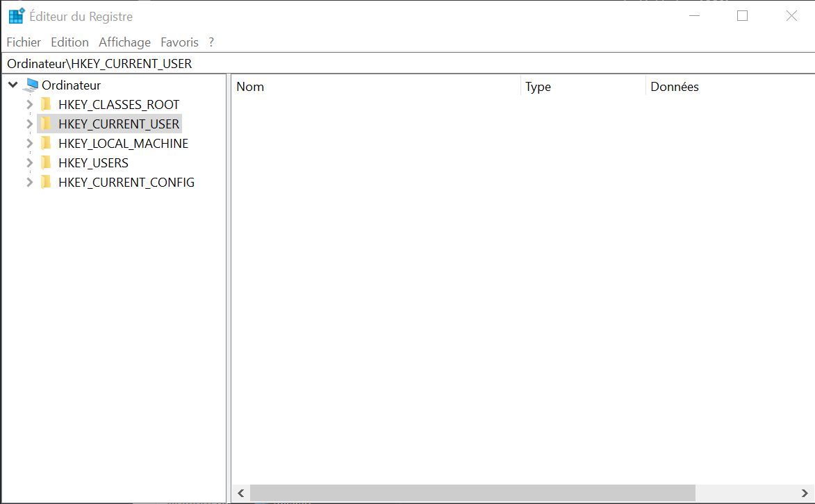
Task: Click the HKEY_USERS folder icon
Action: click(x=46, y=162)
